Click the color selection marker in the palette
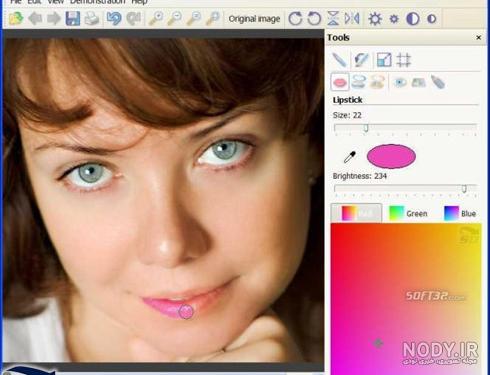The width and height of the screenshot is (490, 375). [x=378, y=343]
